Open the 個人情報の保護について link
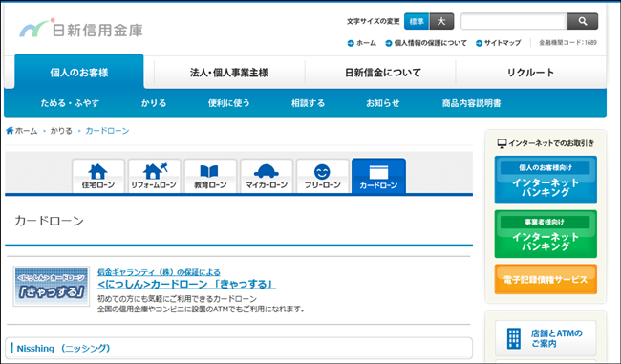The width and height of the screenshot is (621, 364). point(426,43)
